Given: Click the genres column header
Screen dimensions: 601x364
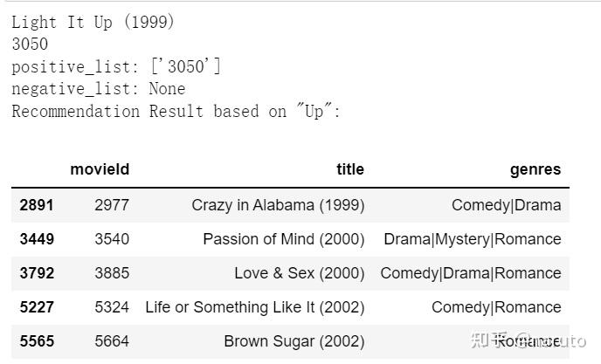Looking at the screenshot, I should pos(535,169).
